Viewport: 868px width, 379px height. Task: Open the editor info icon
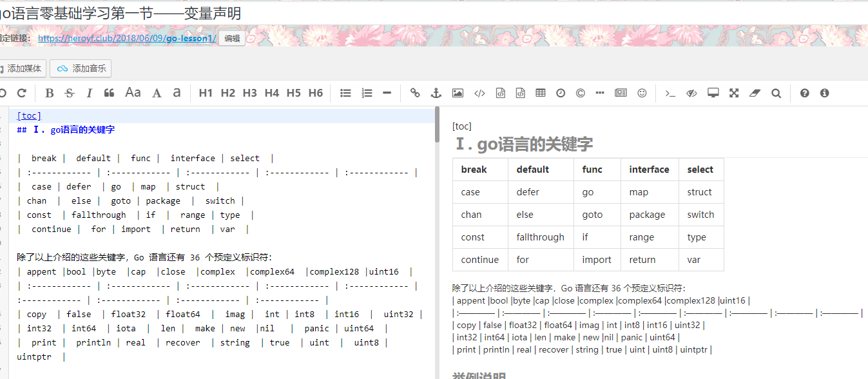[x=824, y=93]
